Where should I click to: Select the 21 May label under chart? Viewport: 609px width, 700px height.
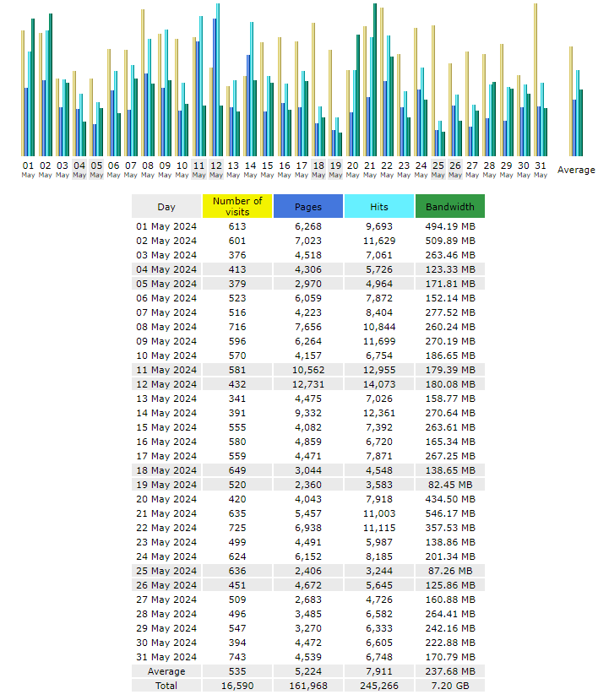pyautogui.click(x=370, y=170)
